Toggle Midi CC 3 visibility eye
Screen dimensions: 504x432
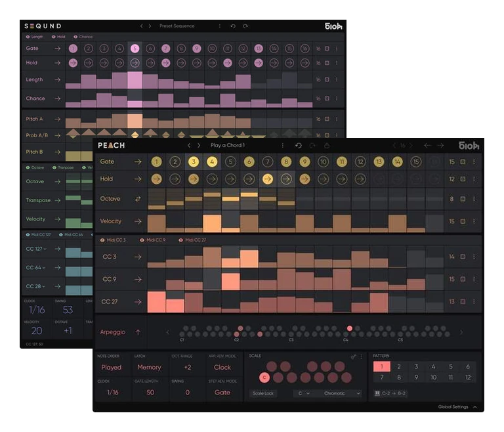coord(102,240)
